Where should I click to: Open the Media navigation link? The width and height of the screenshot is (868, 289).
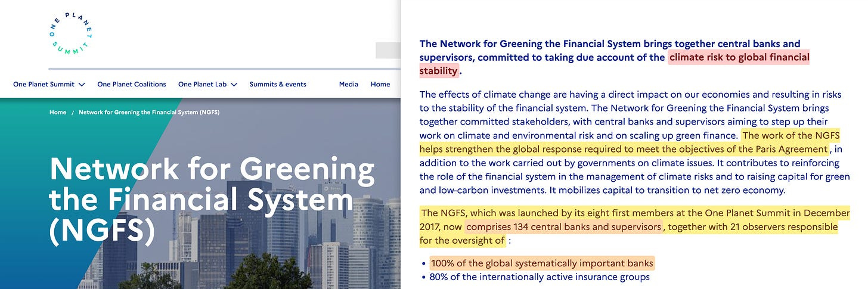coord(349,85)
